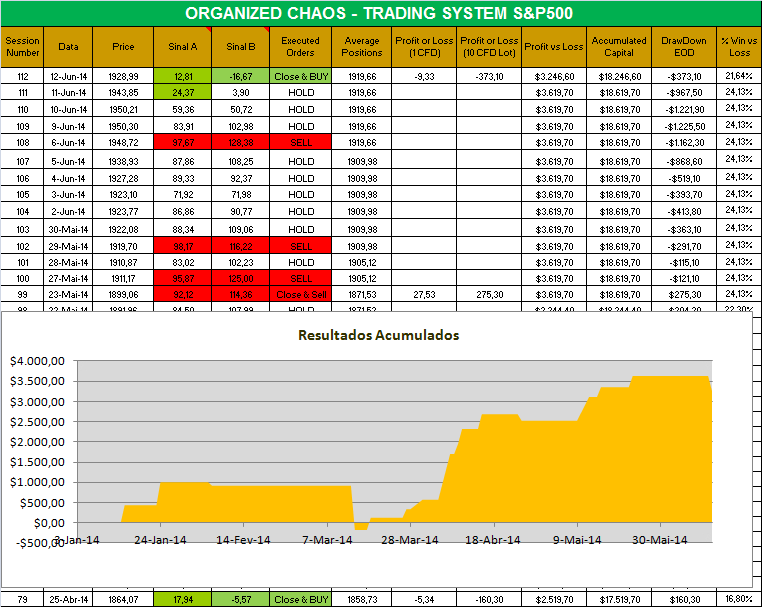Select the % Win vs Loss header

tap(739, 47)
